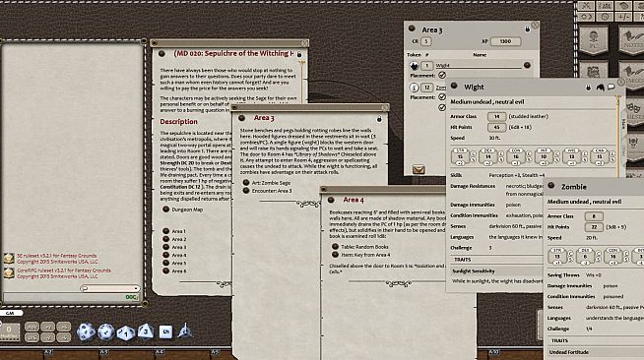644x360 pixels.
Task: Toggle Wight placement checkmark
Action: coord(442,75)
